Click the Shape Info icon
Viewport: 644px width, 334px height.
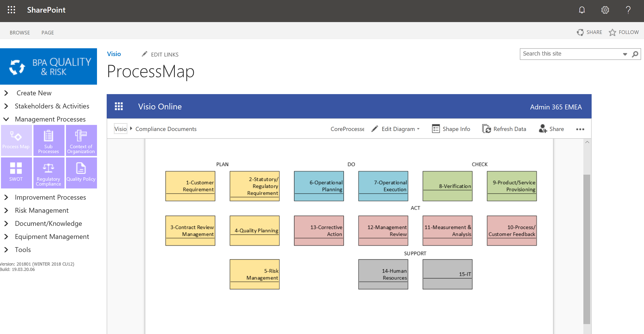(435, 129)
